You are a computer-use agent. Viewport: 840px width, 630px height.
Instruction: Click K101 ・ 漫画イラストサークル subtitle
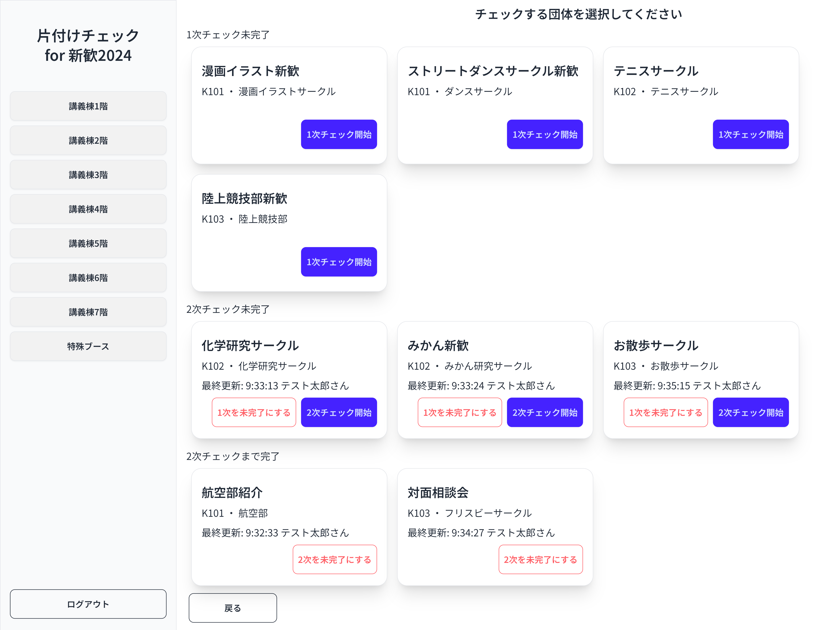(269, 91)
